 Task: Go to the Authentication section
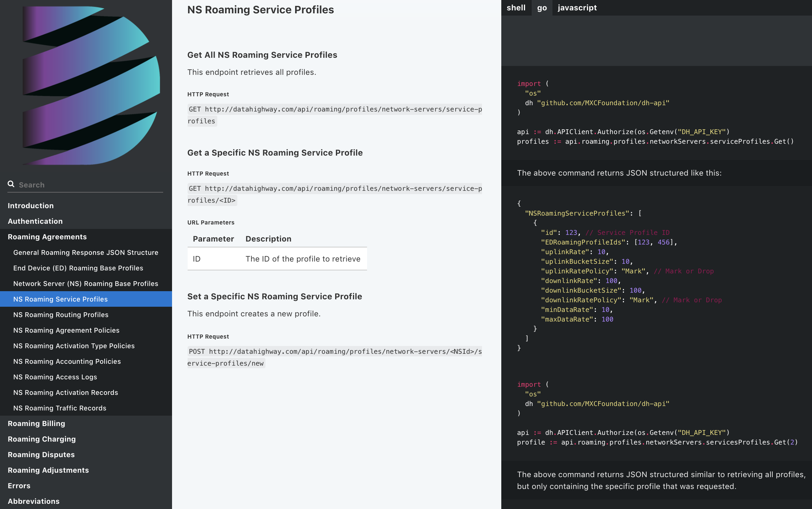coord(35,221)
